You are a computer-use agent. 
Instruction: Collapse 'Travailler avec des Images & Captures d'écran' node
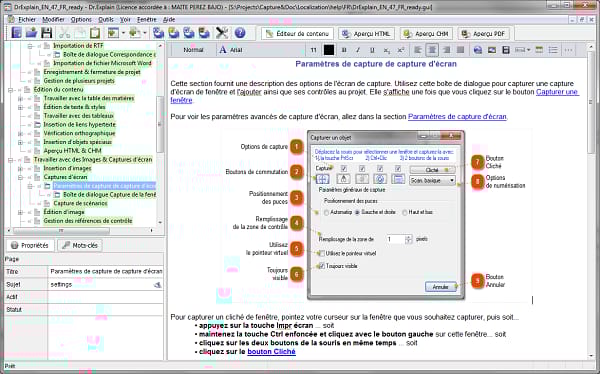[11, 160]
